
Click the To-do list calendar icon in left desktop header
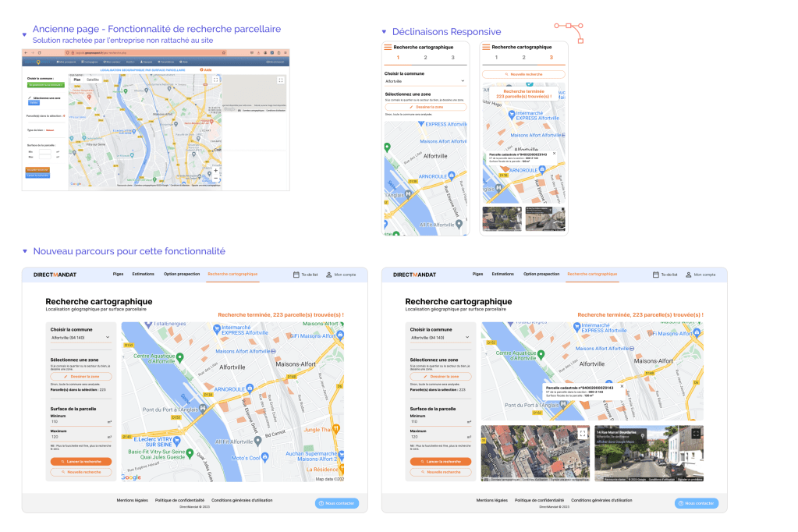(x=296, y=275)
